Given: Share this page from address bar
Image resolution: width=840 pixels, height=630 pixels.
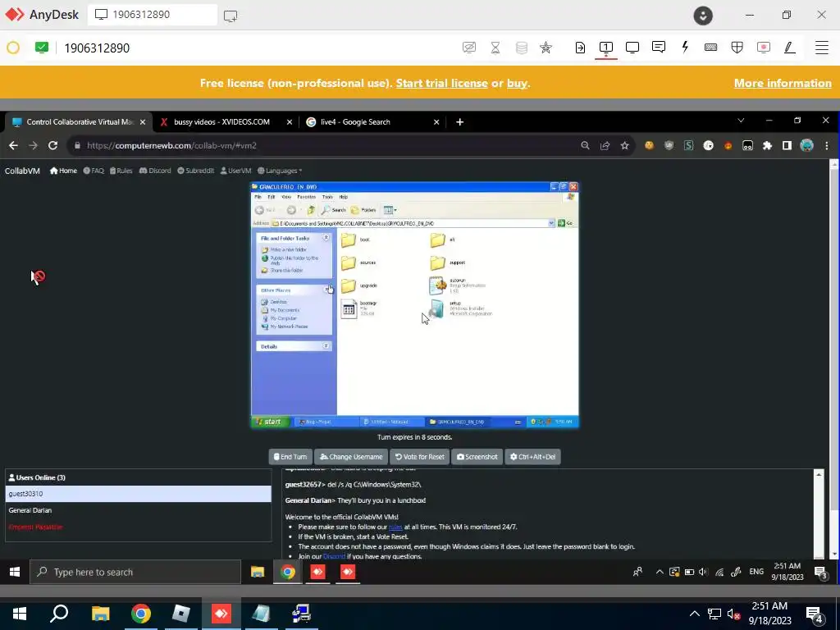Looking at the screenshot, I should [605, 145].
